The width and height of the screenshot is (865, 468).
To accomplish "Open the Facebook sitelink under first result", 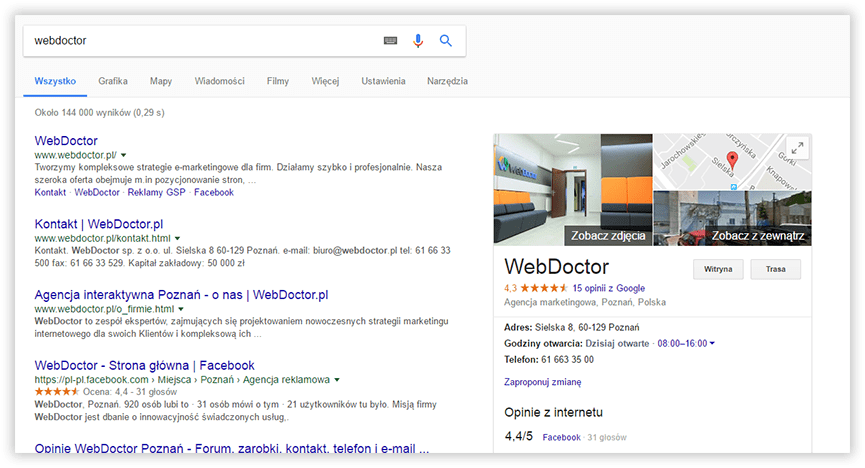I will pyautogui.click(x=214, y=193).
